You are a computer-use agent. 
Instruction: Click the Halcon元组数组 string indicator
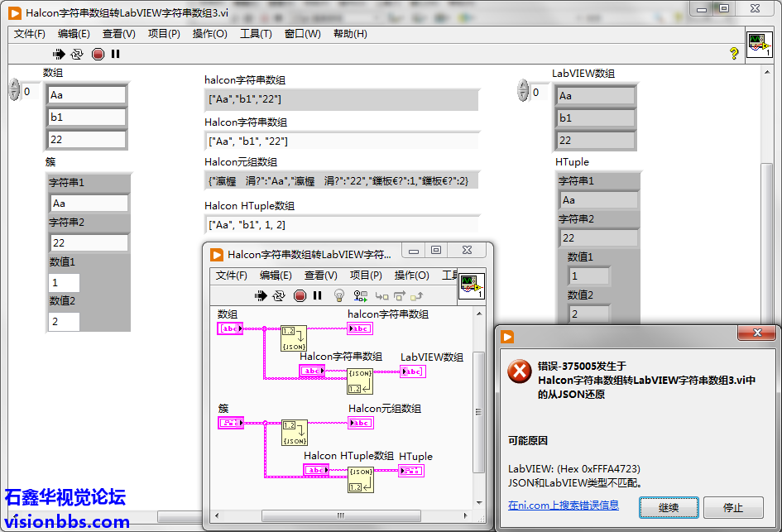[342, 180]
